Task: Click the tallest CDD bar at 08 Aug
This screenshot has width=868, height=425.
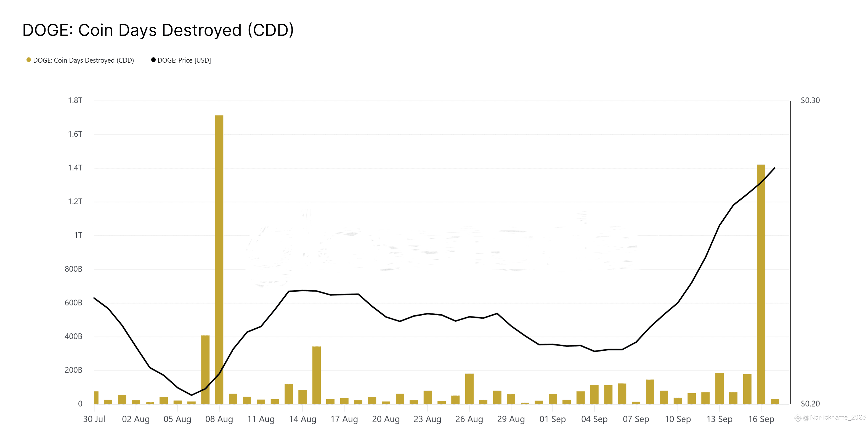Action: (x=219, y=260)
